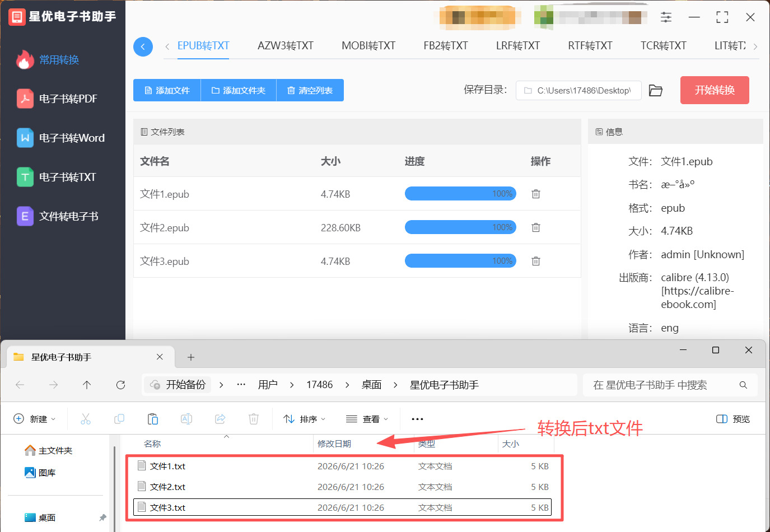Close the 星优电子书助手 Explorer tab
Image resolution: width=770 pixels, height=532 pixels.
[160, 357]
